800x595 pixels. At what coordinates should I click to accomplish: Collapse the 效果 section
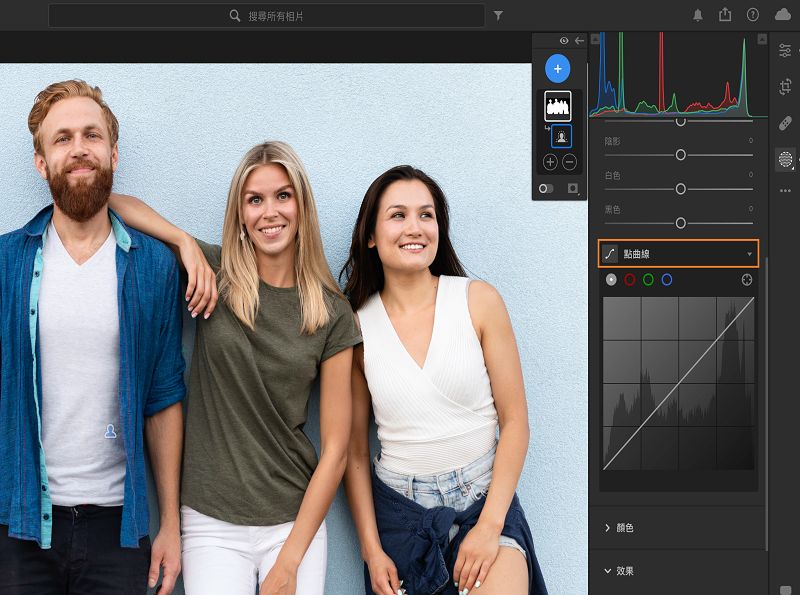tap(608, 571)
